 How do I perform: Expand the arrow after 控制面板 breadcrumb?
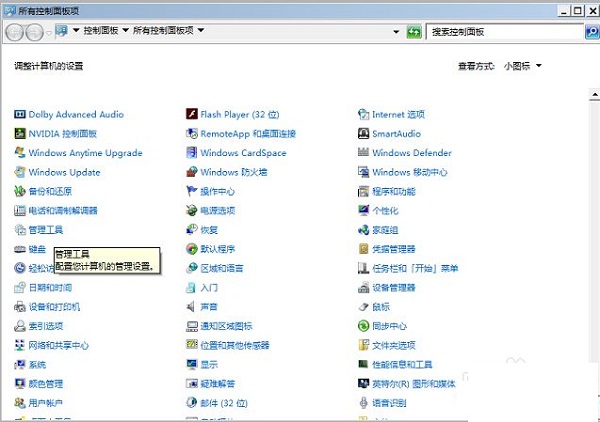(x=126, y=30)
